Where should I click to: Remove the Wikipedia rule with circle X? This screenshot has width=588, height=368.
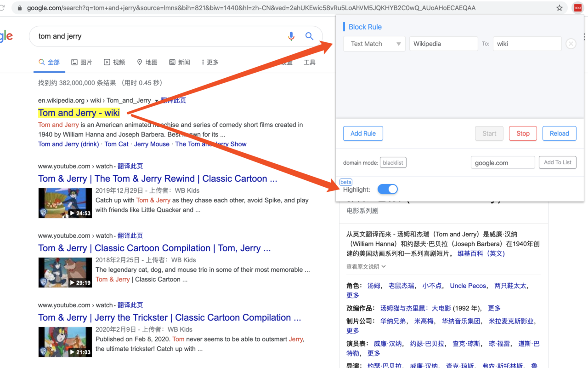click(571, 44)
